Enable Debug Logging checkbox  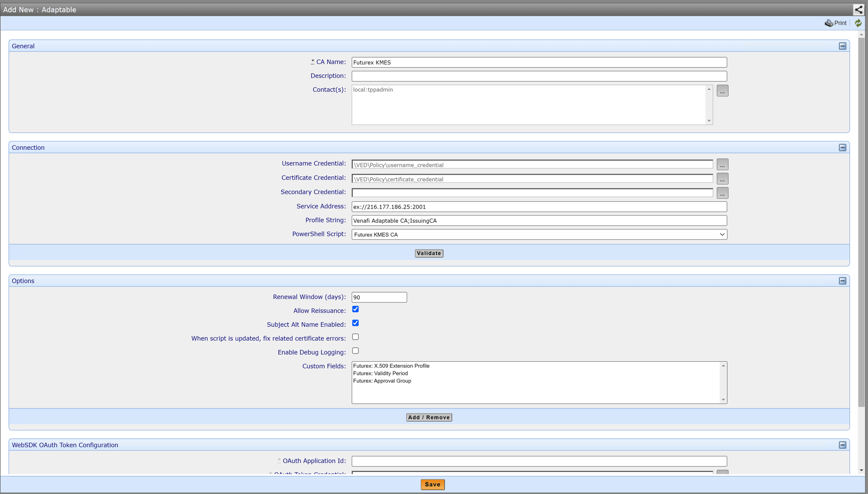(356, 351)
